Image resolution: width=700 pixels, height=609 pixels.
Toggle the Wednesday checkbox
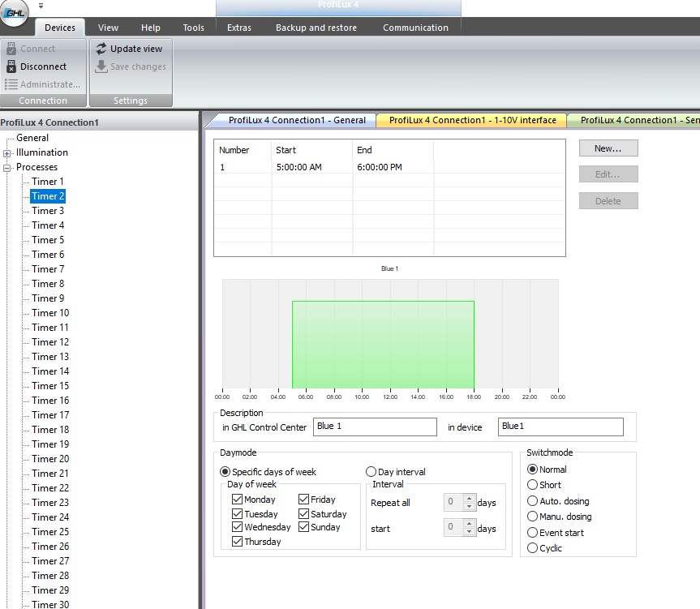click(x=237, y=527)
